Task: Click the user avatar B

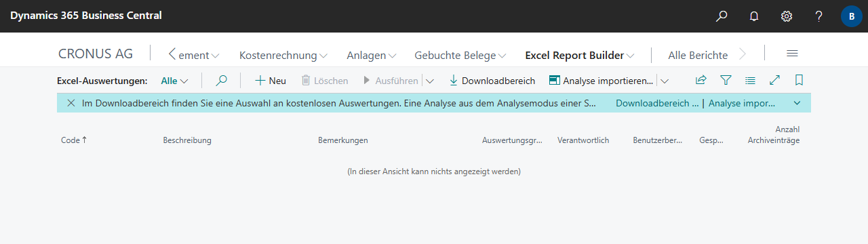Action: coord(852,16)
